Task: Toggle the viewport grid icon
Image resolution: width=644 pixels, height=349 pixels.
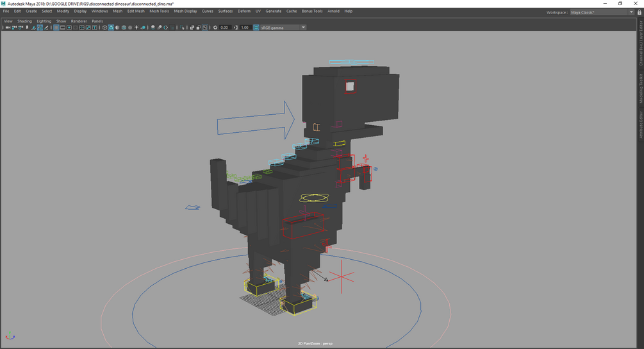Action: tap(56, 28)
